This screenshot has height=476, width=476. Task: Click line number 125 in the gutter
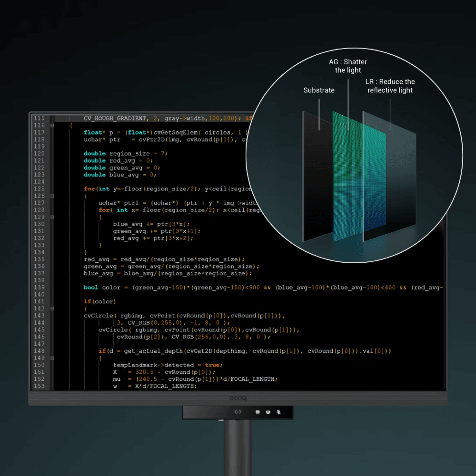[39, 188]
